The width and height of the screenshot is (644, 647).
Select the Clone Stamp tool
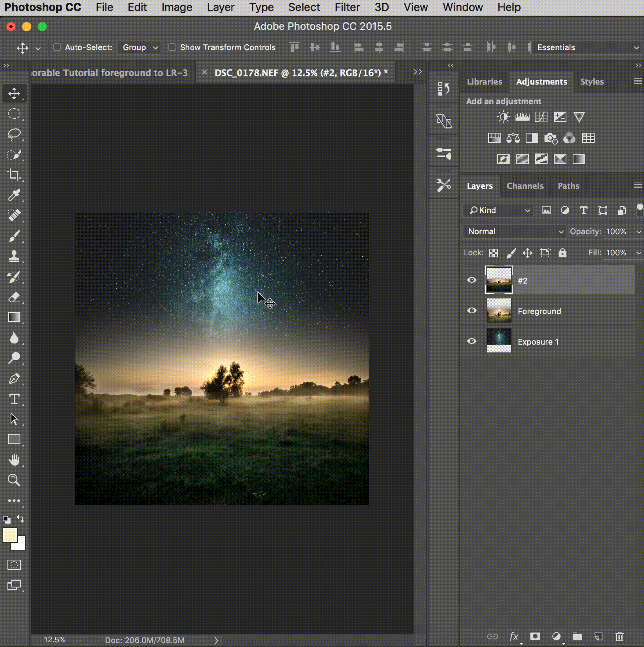pyautogui.click(x=14, y=256)
